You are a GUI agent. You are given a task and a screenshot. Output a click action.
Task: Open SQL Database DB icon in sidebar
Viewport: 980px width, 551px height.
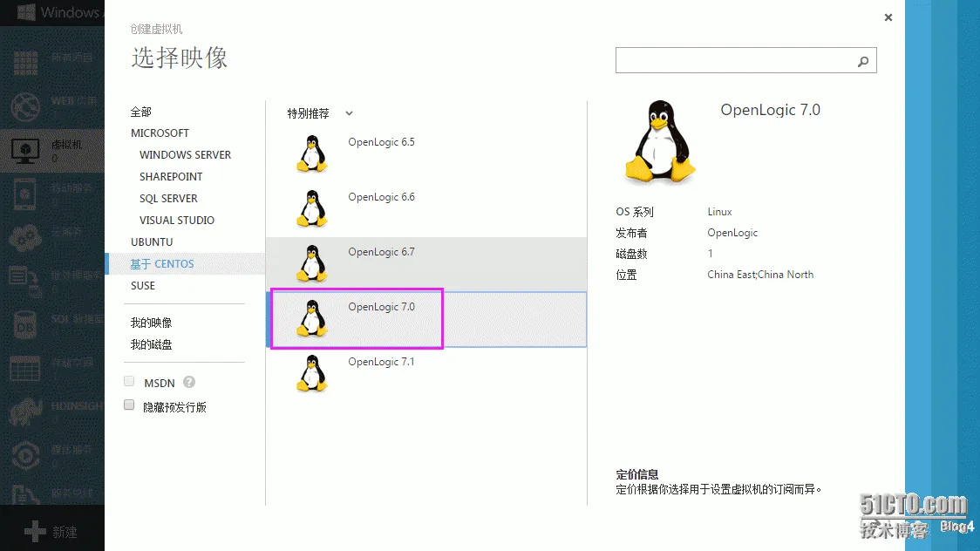[25, 324]
